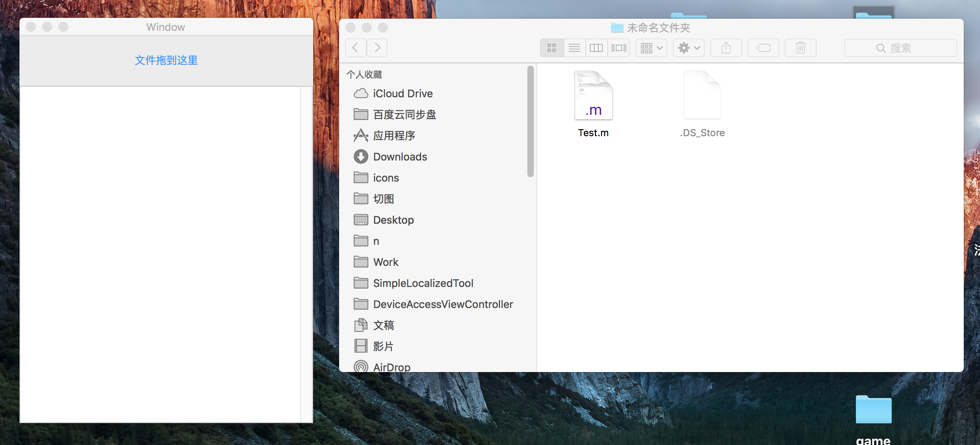Screen dimensions: 980x445
Task: Go back with the left arrow
Action: pos(356,48)
